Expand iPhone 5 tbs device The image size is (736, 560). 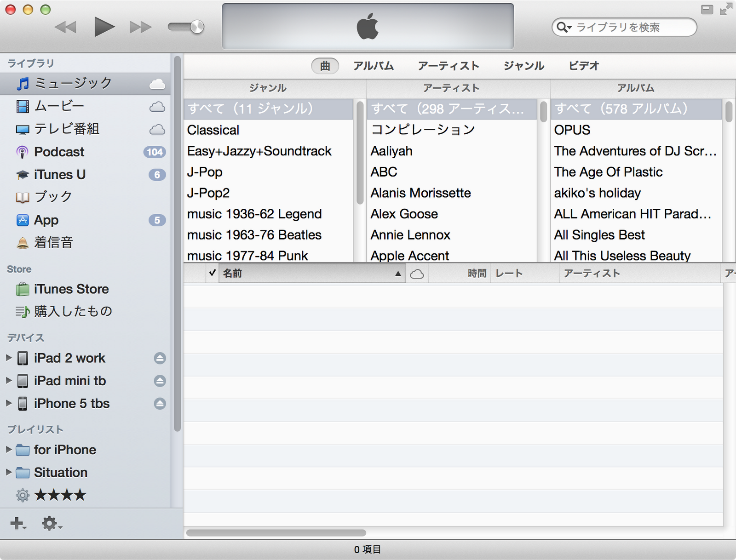point(8,403)
